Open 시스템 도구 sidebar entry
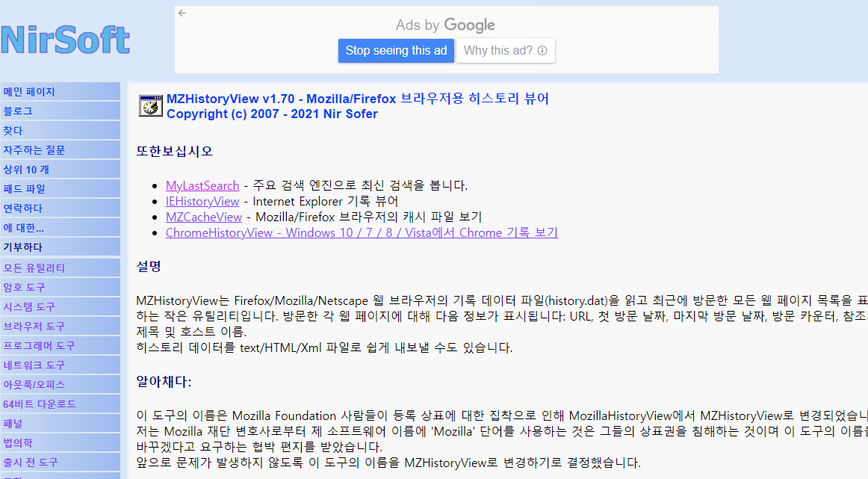The width and height of the screenshot is (868, 479). (x=60, y=306)
